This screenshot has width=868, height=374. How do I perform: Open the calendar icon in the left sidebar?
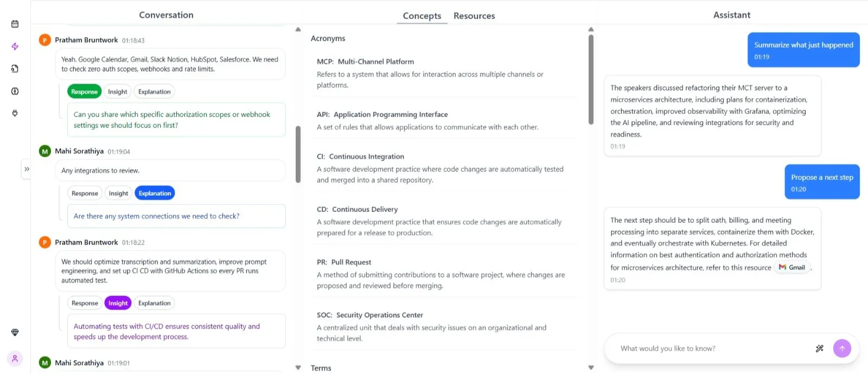point(15,24)
